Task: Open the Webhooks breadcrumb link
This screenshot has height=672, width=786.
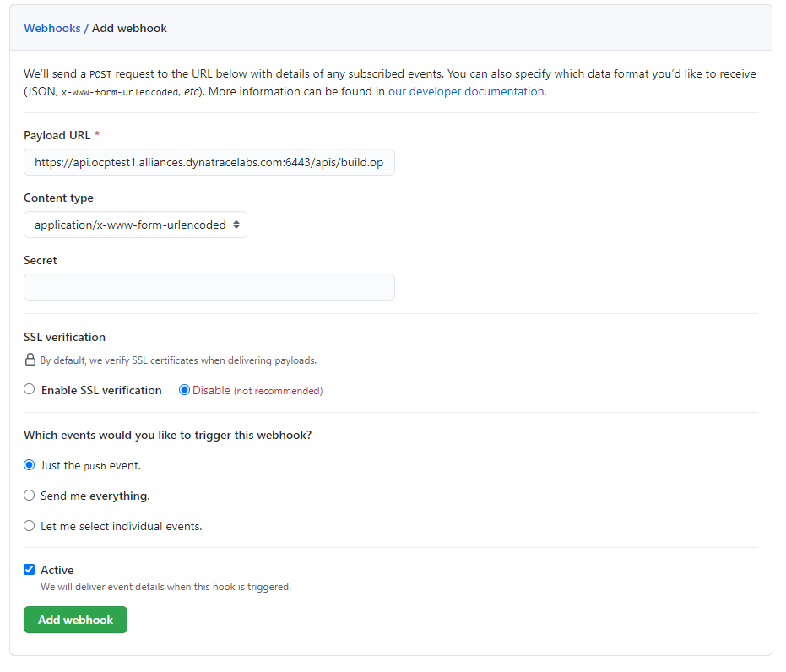Action: click(51, 28)
